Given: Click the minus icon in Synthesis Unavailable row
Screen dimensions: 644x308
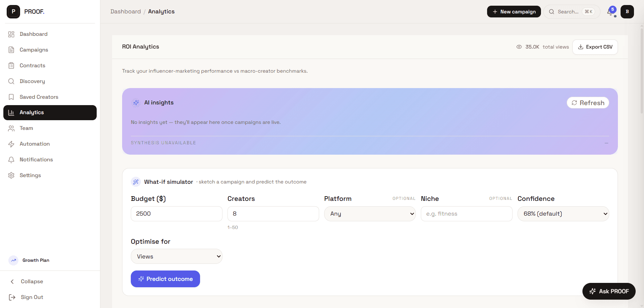Looking at the screenshot, I should pyautogui.click(x=607, y=143).
